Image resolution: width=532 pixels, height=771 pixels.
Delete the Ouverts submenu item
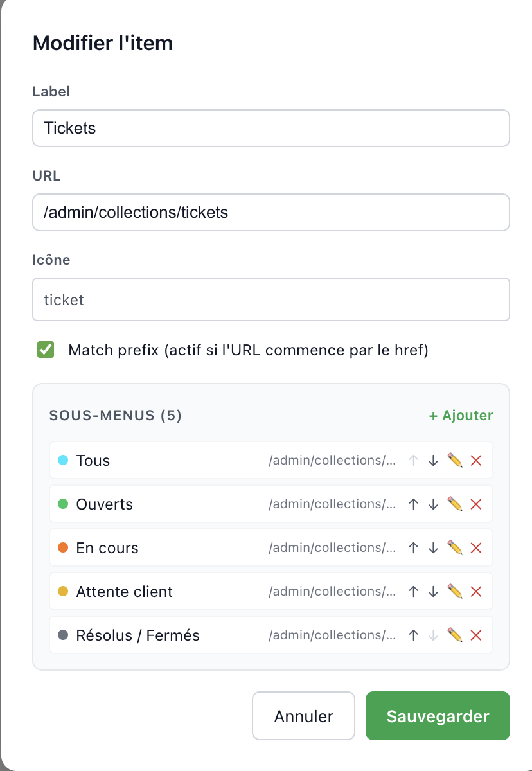pyautogui.click(x=476, y=504)
